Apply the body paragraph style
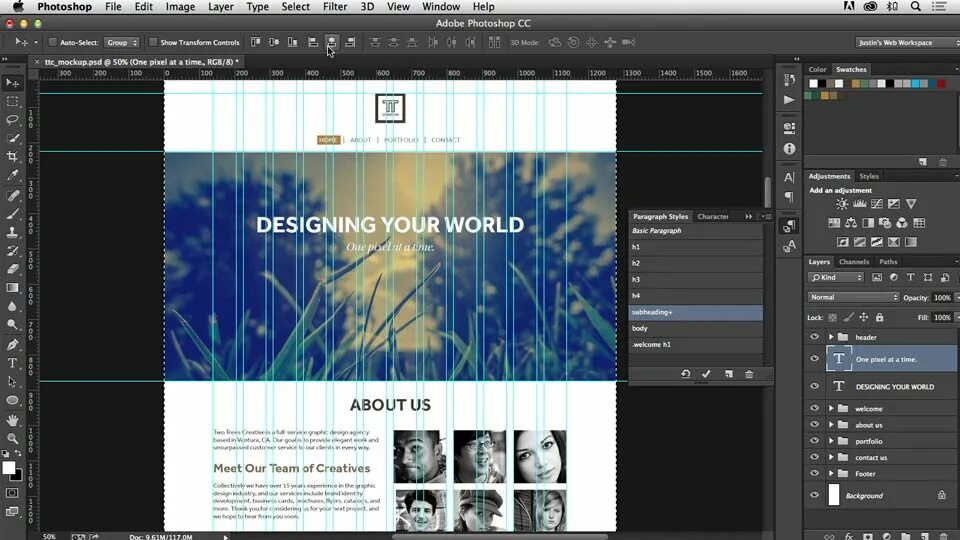960x540 pixels. (x=696, y=328)
